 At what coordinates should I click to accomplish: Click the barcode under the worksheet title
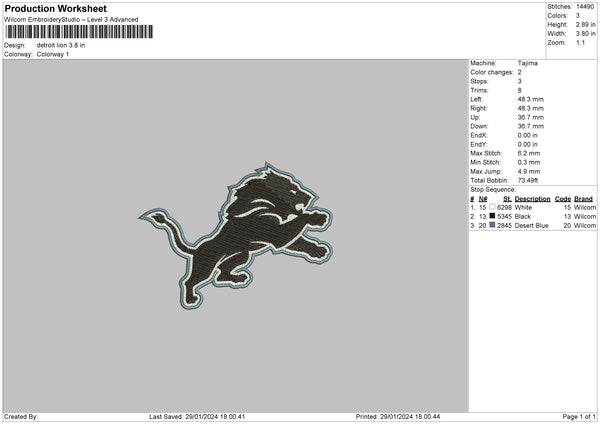[x=79, y=32]
